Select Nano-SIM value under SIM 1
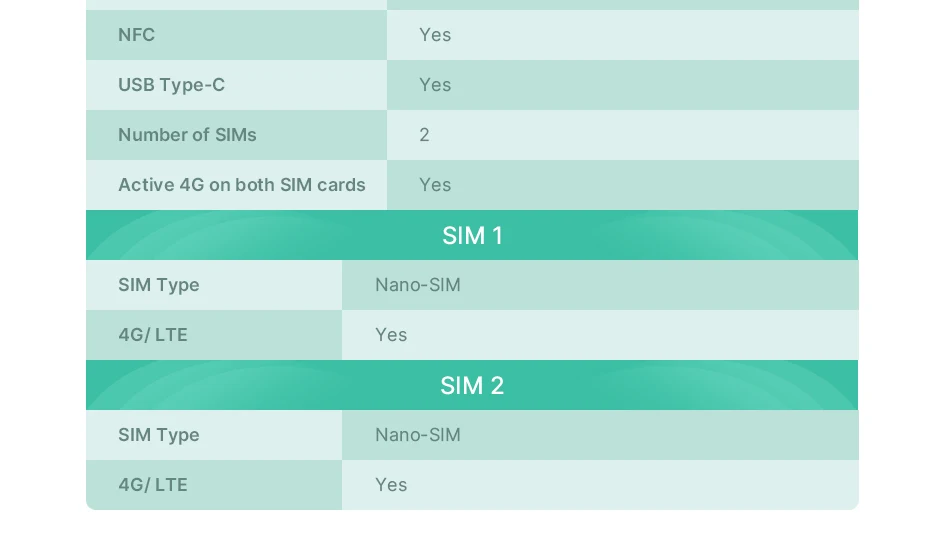 (600, 285)
